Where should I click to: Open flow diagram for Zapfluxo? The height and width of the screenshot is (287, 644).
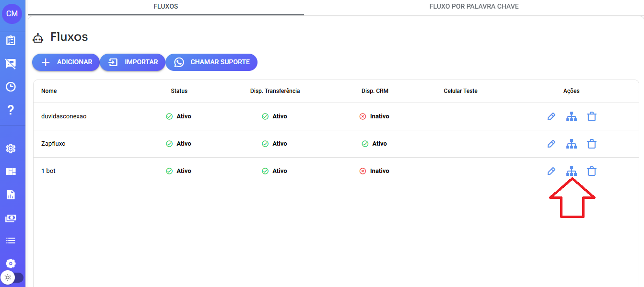[x=571, y=144]
